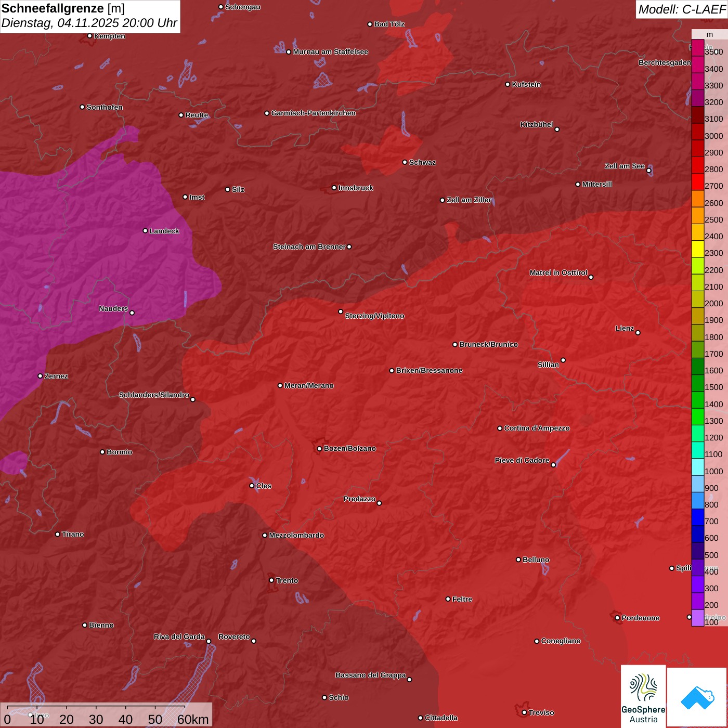
Task: Select the Bassano del Grappa label
Action: click(371, 675)
